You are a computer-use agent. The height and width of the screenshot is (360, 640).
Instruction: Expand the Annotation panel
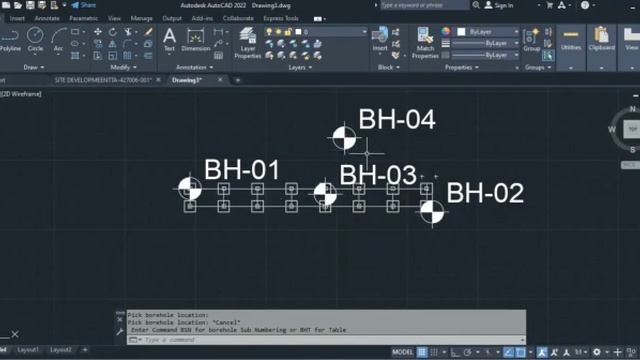(194, 67)
